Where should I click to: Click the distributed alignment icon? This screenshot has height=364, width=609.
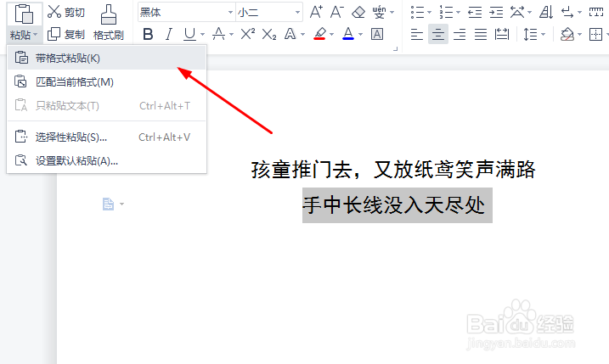502,35
